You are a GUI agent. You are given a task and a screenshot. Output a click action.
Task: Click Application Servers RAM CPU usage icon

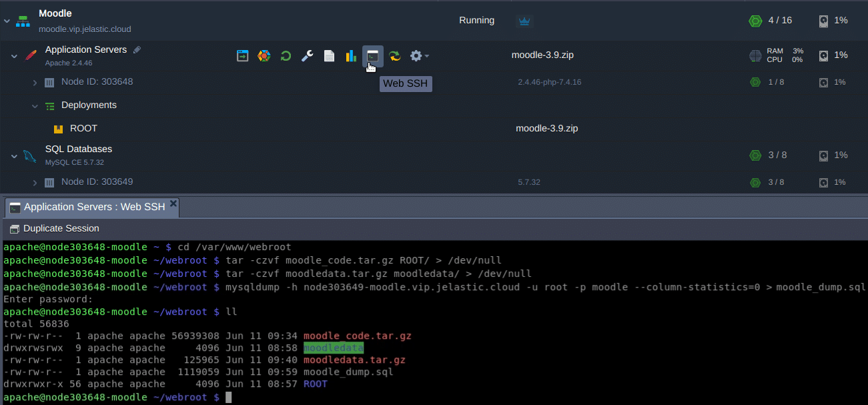[x=755, y=55]
